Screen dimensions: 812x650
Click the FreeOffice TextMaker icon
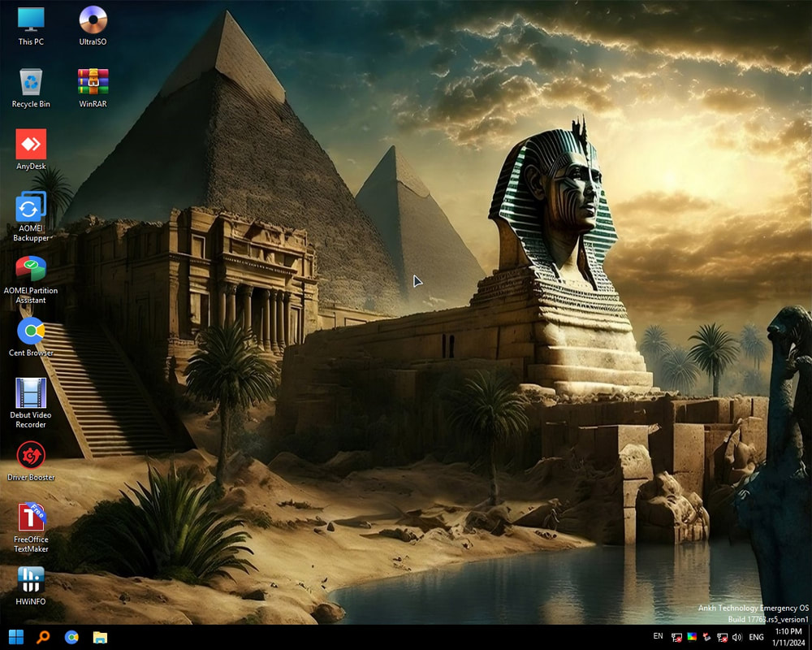click(31, 518)
